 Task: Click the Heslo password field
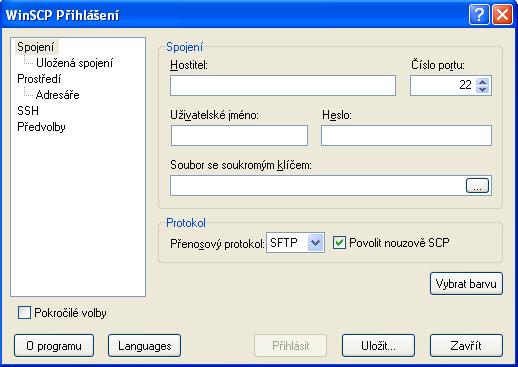[406, 135]
